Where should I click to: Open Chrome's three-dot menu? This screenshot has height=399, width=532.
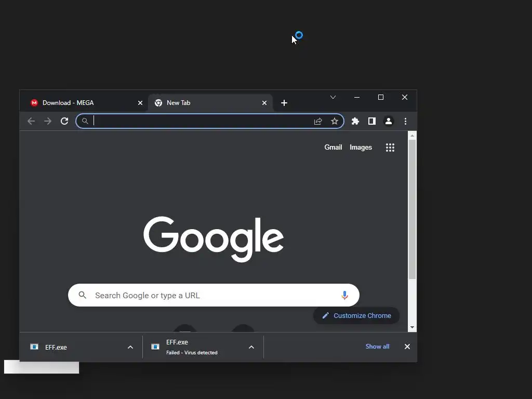tap(405, 121)
